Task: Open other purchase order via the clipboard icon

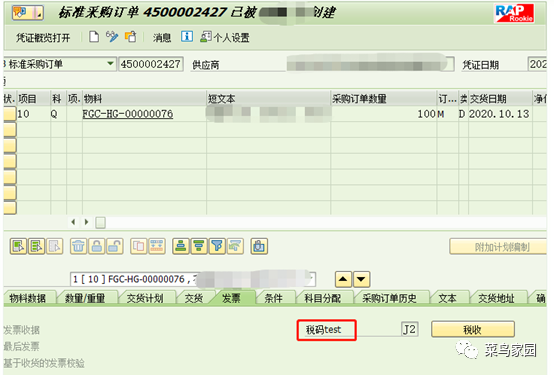Action: coord(130,36)
